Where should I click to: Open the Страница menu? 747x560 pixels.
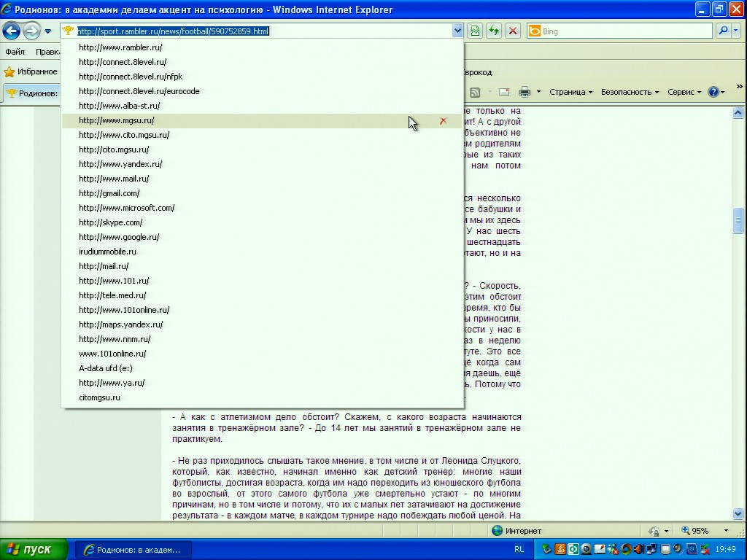[570, 92]
